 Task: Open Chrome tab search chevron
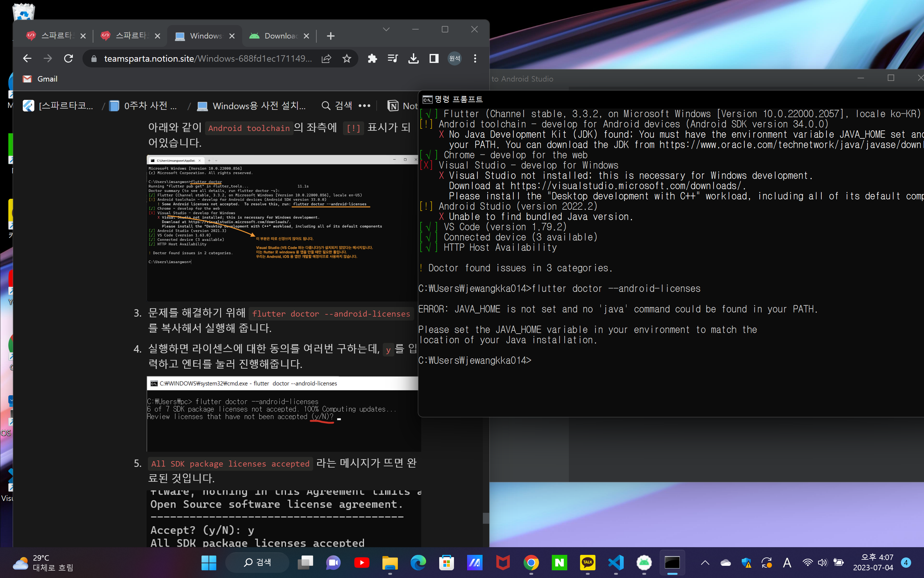tap(386, 30)
